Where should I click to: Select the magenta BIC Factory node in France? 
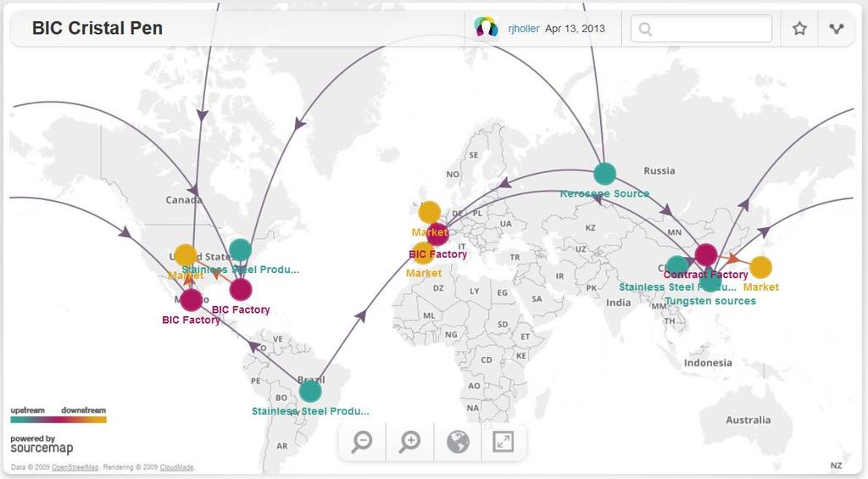pyautogui.click(x=438, y=234)
